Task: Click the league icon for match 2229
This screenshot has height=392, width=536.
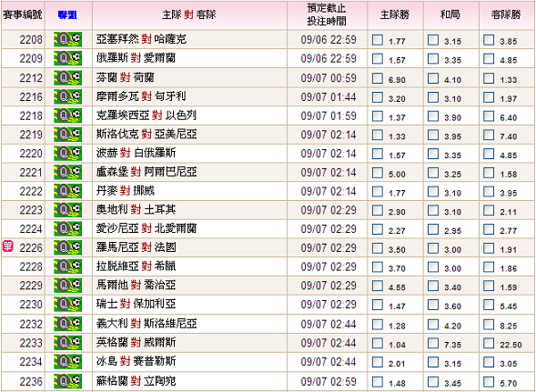Action: (67, 286)
